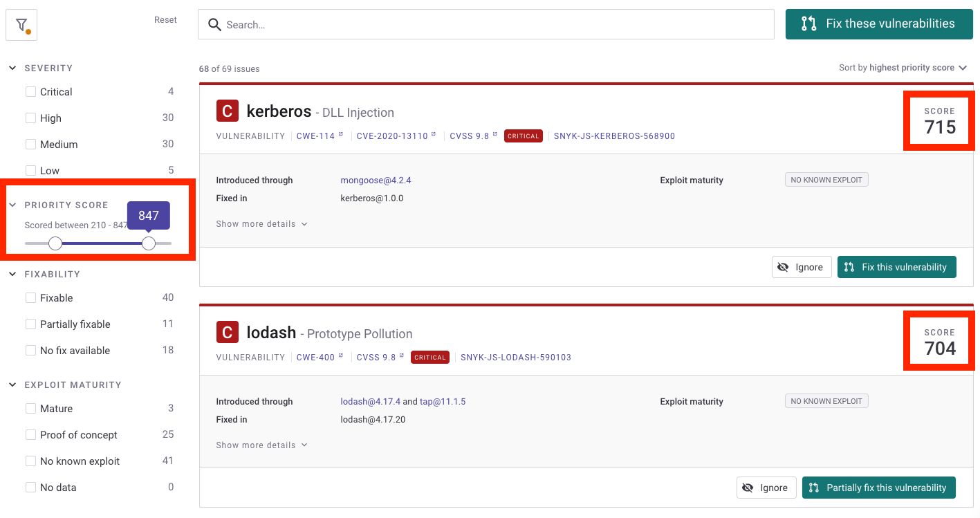Click the kerberos critical severity C badge
980x518 pixels.
tap(228, 111)
